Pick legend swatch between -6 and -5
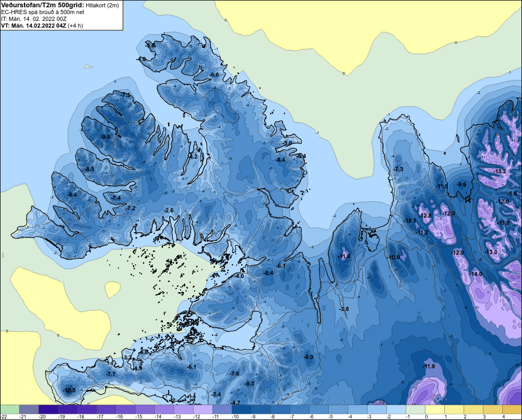Viewport: 522px width, 420px height. point(319,410)
